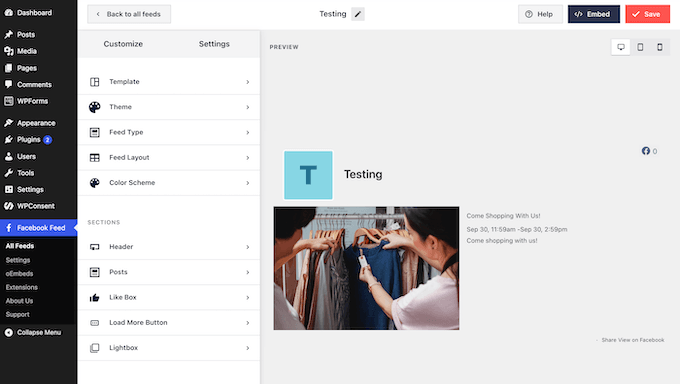Viewport: 680px width, 384px height.
Task: Click the Feed Layout grid icon
Action: pyautogui.click(x=95, y=158)
